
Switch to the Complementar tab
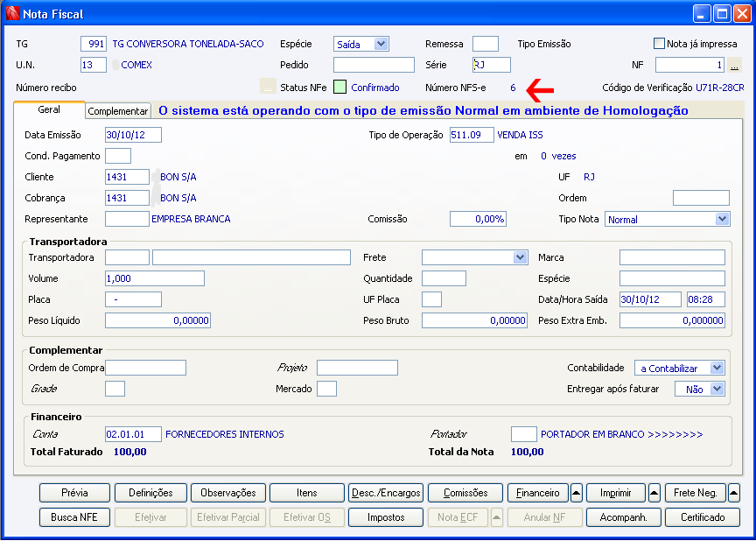118,111
